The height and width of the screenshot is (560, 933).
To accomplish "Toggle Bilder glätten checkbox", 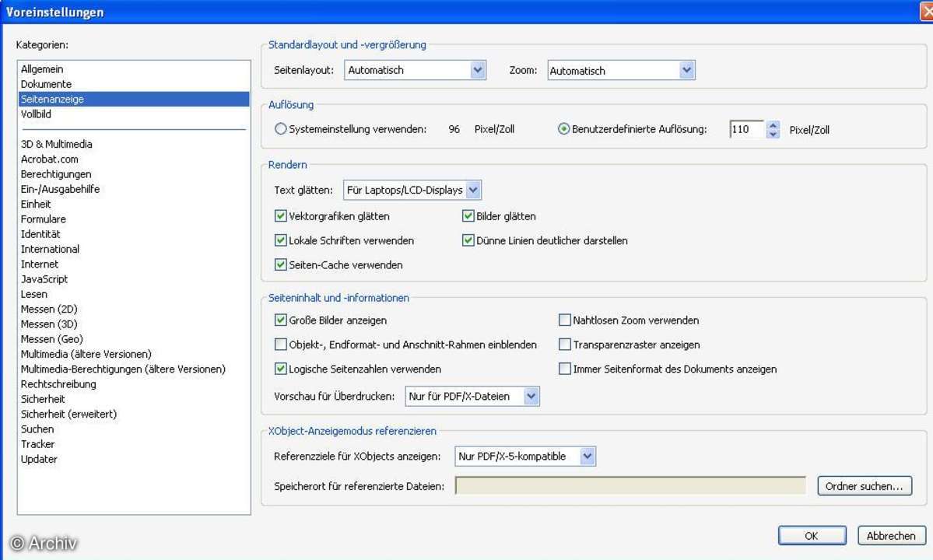I will tap(468, 216).
